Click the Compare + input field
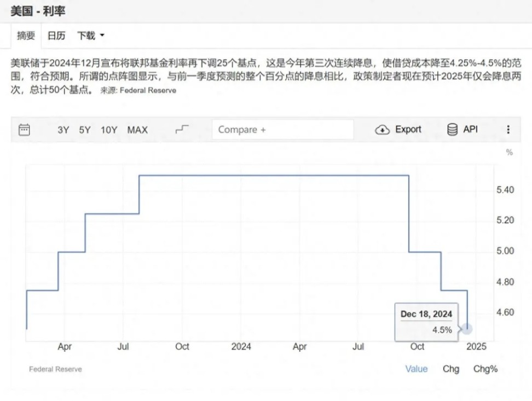The width and height of the screenshot is (532, 401). [x=282, y=130]
